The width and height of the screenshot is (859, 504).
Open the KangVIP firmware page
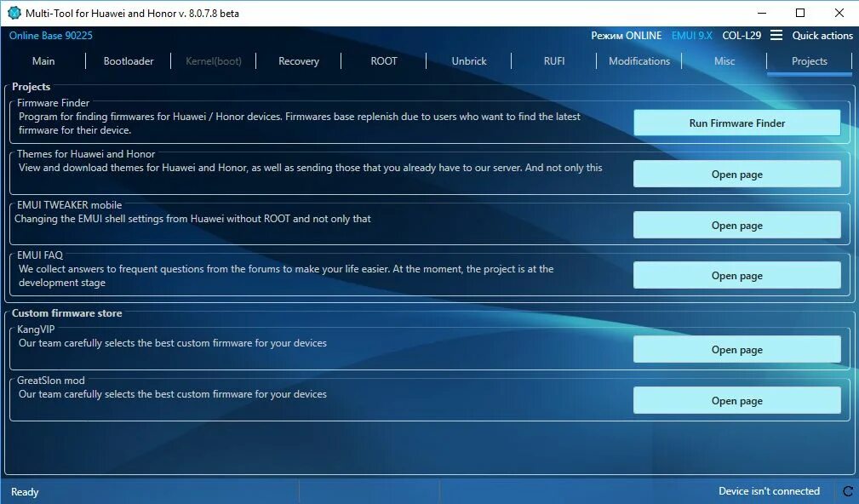737,350
